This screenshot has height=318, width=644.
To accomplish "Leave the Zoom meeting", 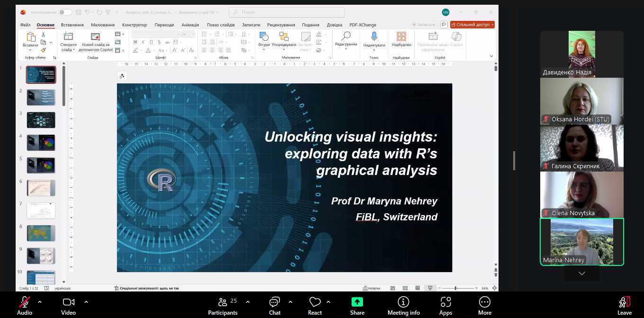I will [624, 302].
